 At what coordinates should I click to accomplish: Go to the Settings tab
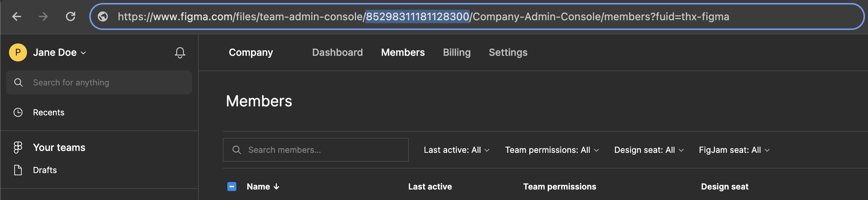(x=508, y=52)
